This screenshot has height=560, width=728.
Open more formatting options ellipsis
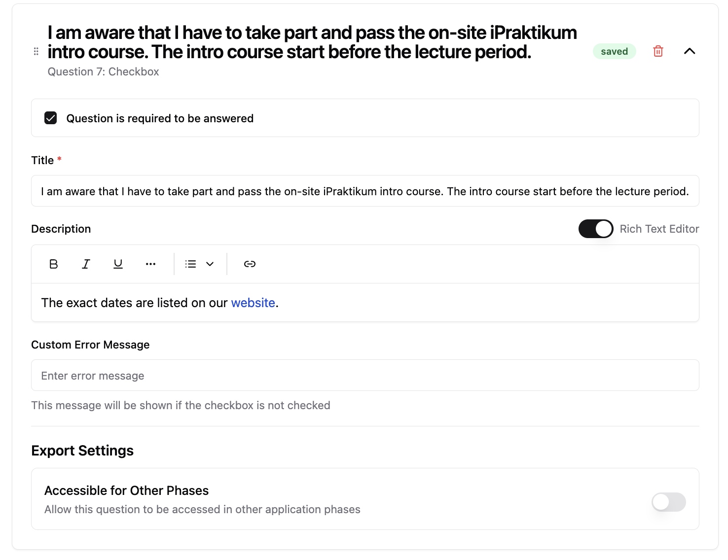pyautogui.click(x=150, y=264)
